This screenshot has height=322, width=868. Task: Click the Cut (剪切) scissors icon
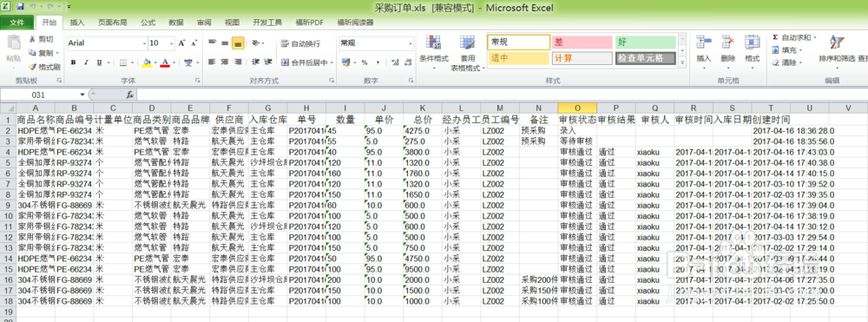(x=33, y=39)
